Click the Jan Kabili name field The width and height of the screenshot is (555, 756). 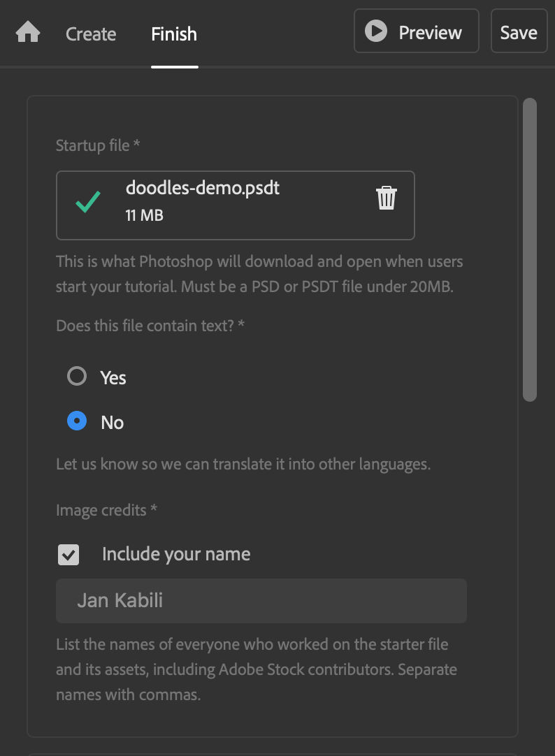tap(261, 600)
